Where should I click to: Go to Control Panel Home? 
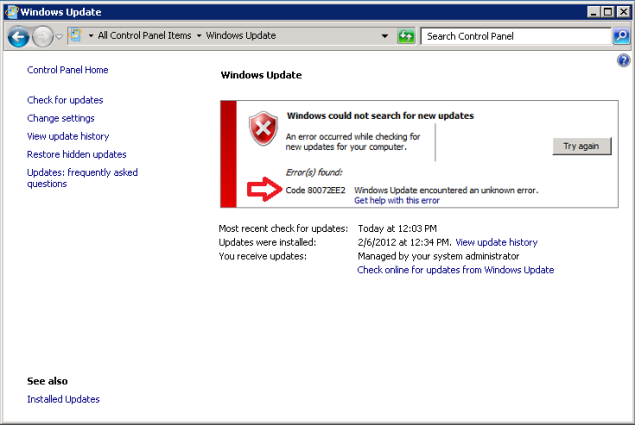coord(68,70)
